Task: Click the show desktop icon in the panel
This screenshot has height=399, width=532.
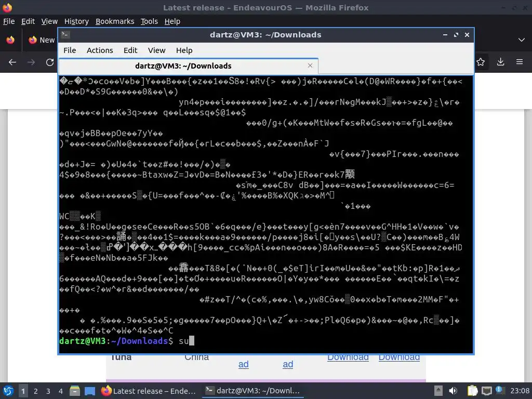Action: pos(89,391)
